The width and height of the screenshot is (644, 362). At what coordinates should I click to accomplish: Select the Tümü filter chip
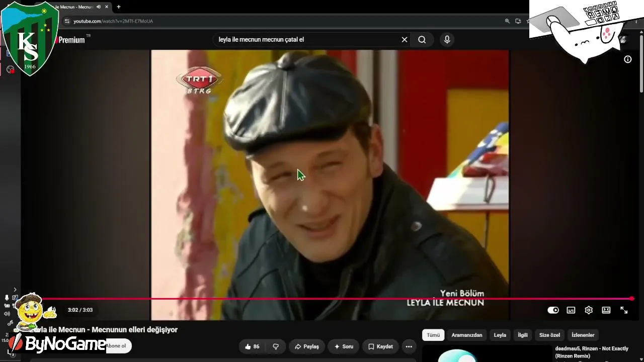[433, 335]
